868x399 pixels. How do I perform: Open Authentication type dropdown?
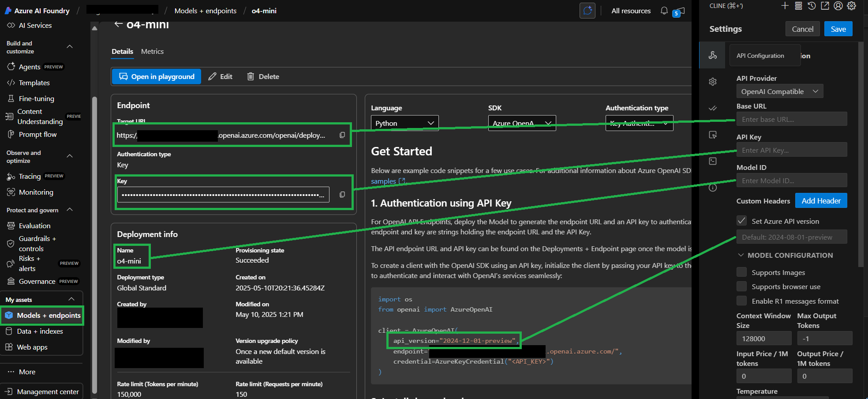[x=639, y=123]
